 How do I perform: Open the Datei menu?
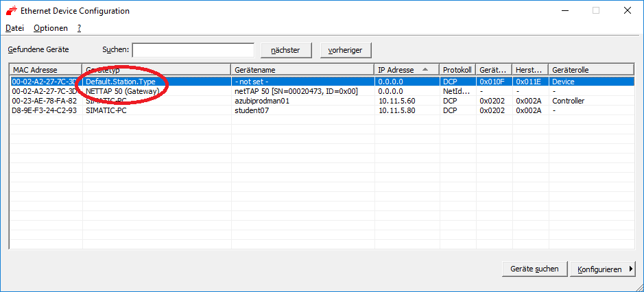coord(15,28)
